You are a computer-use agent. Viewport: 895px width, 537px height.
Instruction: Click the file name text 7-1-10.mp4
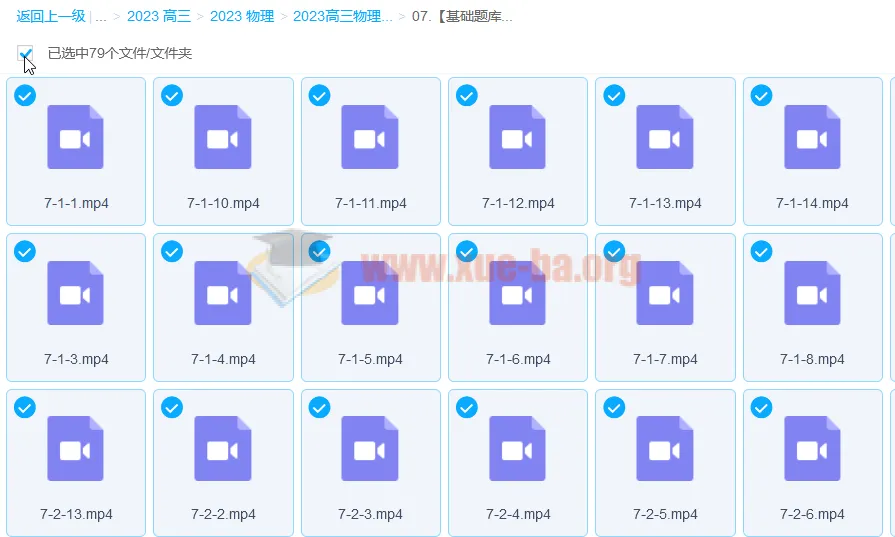tap(223, 203)
